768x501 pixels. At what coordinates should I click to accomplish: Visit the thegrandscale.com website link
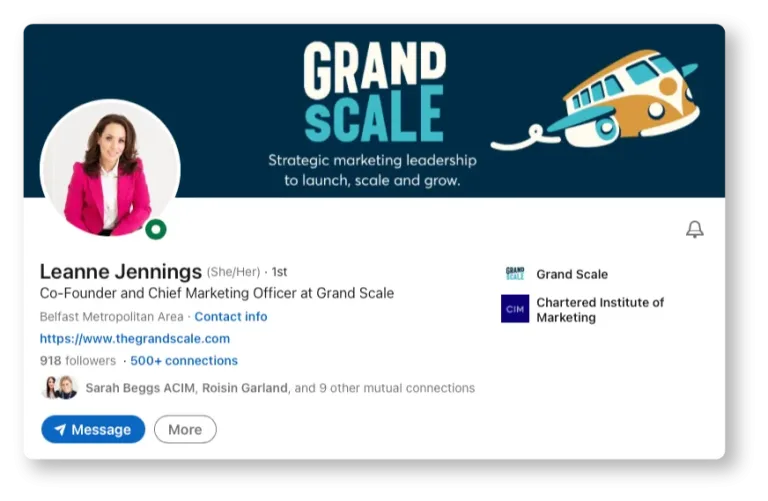tap(135, 339)
